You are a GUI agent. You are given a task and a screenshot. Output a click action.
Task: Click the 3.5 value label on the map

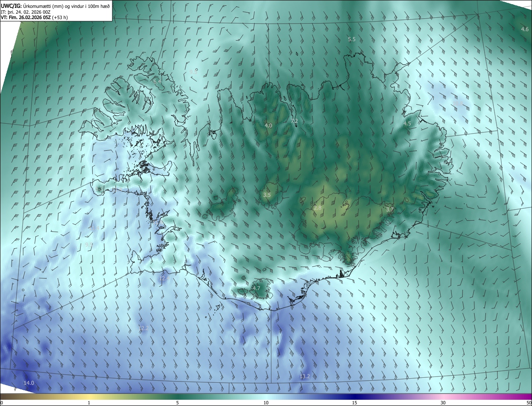coord(267,195)
